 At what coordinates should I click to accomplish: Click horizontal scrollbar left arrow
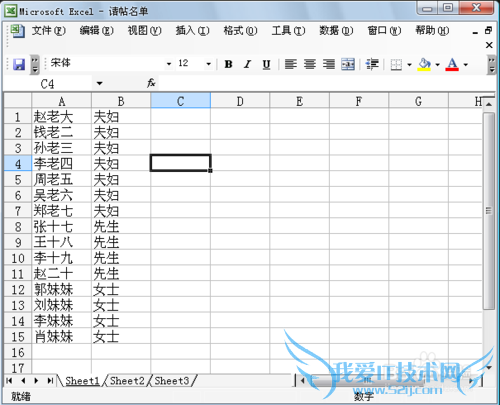point(303,380)
